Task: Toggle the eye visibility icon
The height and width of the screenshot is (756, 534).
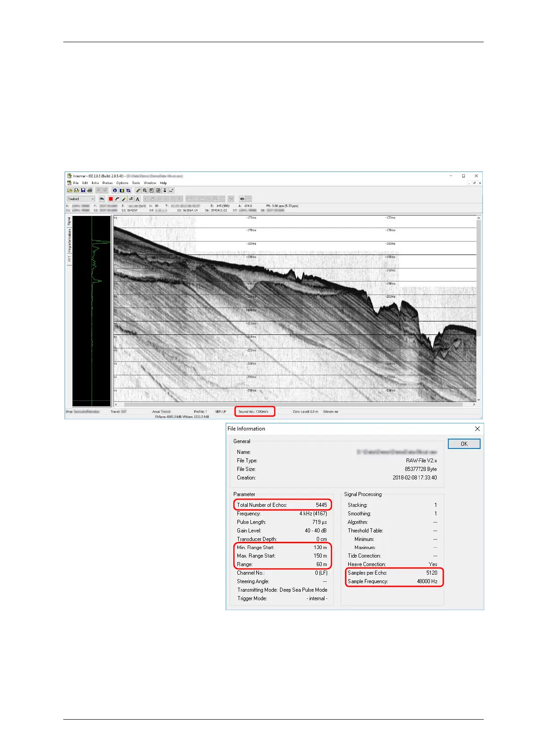Action: [102, 199]
